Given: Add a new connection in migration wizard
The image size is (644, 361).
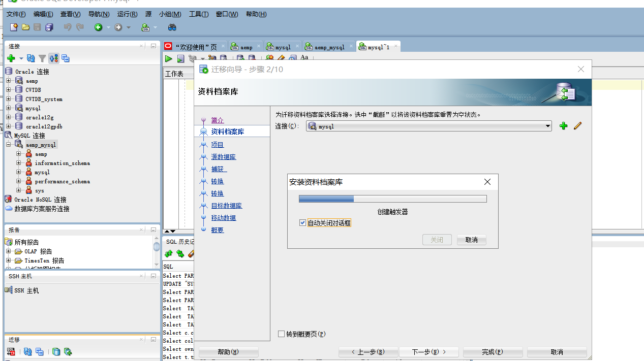Looking at the screenshot, I should pos(563,126).
